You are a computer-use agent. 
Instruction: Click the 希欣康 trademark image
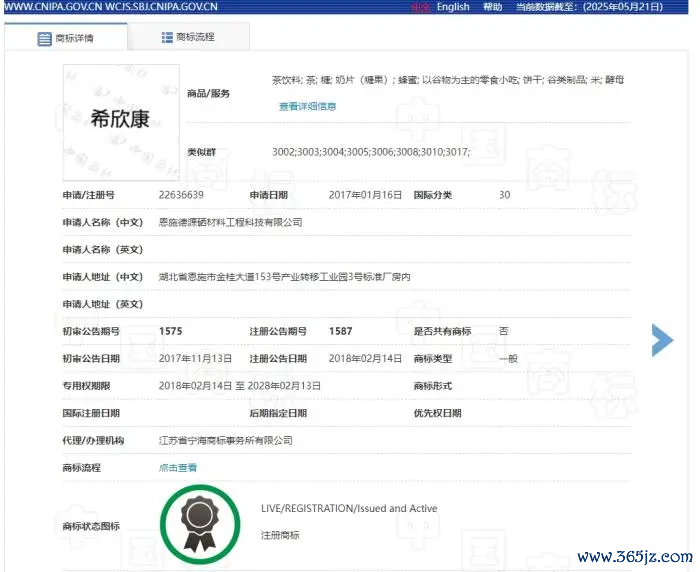click(x=121, y=122)
